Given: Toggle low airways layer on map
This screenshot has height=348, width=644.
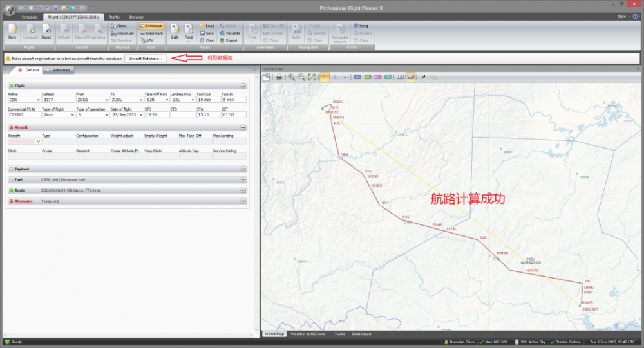Looking at the screenshot, I should point(368,77).
